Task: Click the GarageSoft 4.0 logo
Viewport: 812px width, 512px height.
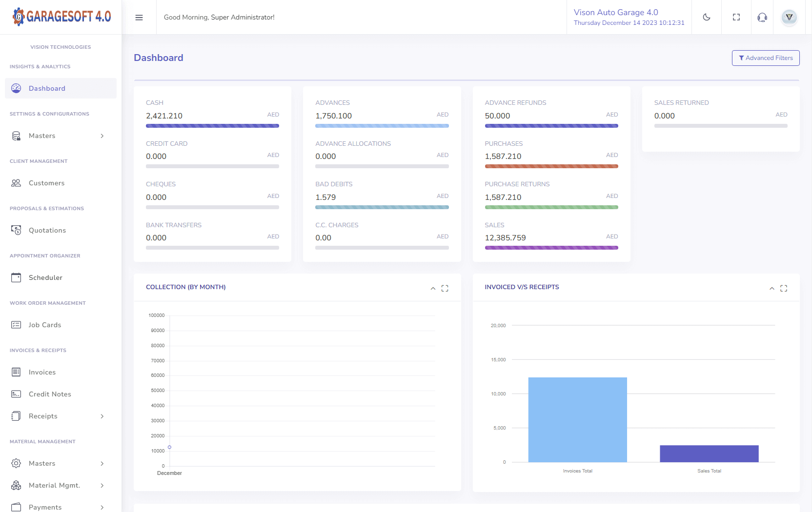Action: 61,17
